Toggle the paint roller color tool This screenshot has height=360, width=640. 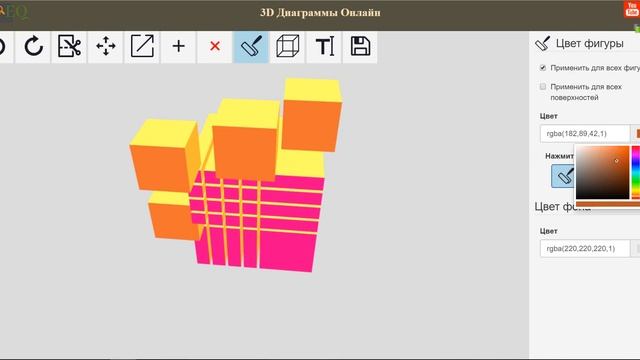click(x=251, y=46)
